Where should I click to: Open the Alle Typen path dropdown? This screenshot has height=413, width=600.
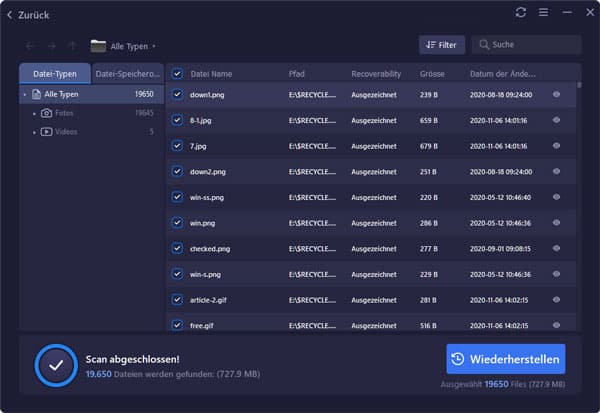[x=154, y=46]
